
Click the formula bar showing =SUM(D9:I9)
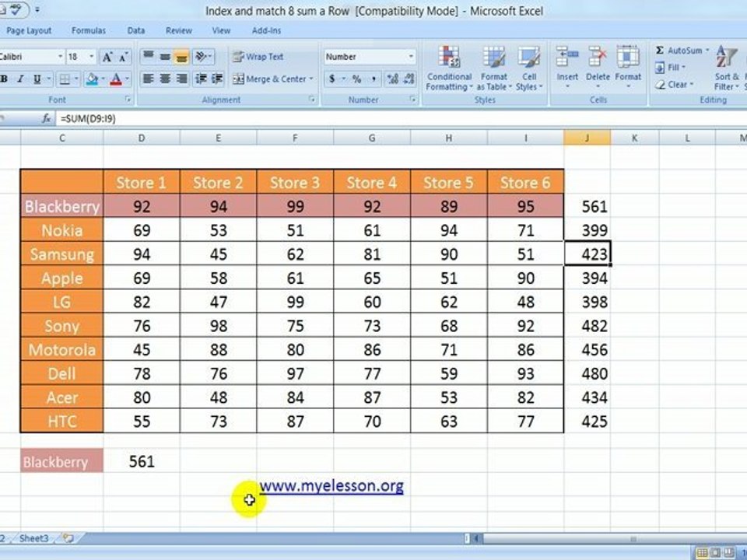pos(400,118)
